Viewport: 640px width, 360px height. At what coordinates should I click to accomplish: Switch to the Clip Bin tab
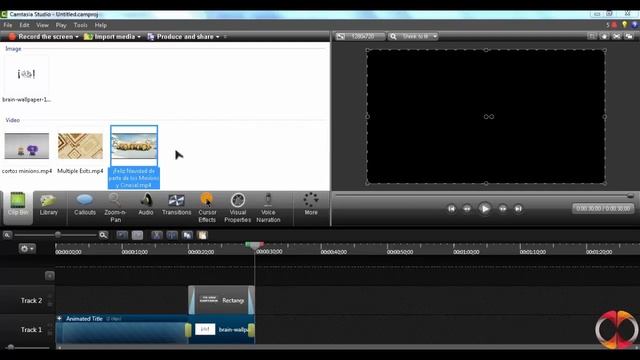(x=18, y=208)
